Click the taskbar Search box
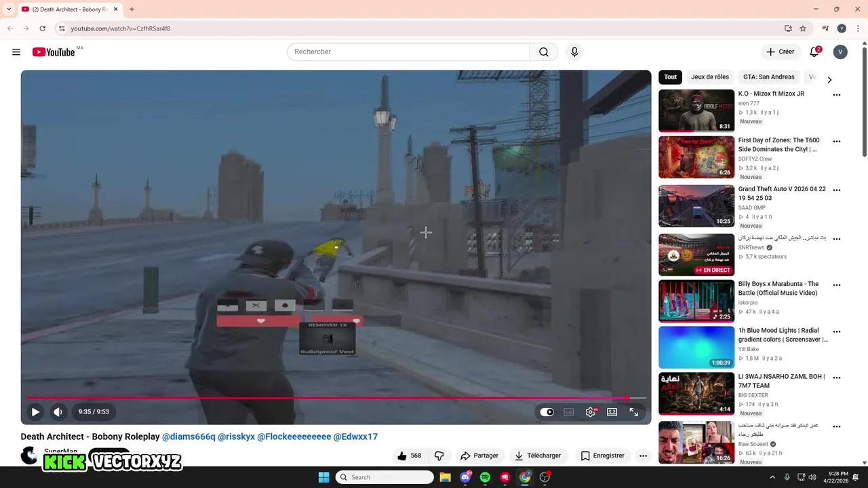The image size is (868, 488). (384, 477)
